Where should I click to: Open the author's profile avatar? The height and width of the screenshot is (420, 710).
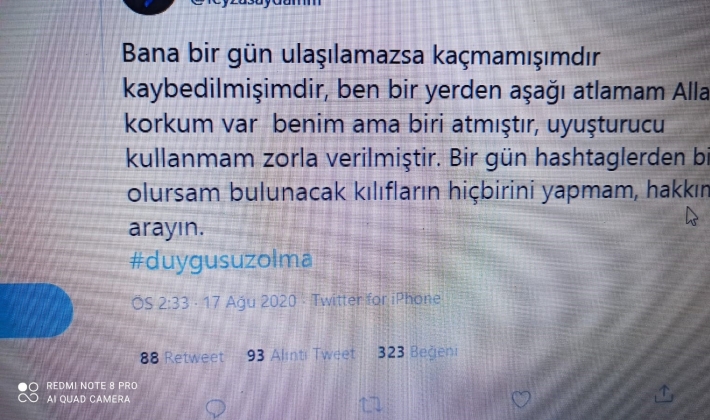coord(149,5)
